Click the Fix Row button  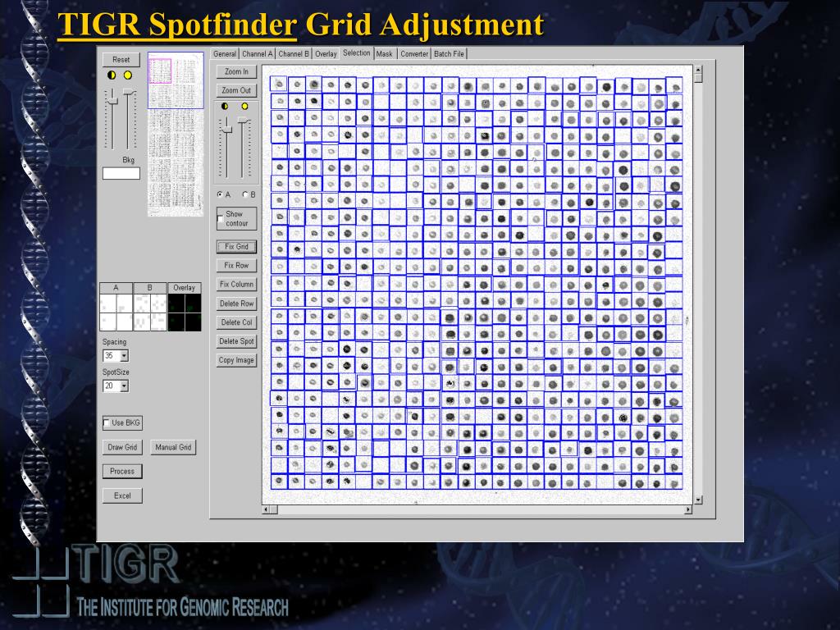pos(237,265)
